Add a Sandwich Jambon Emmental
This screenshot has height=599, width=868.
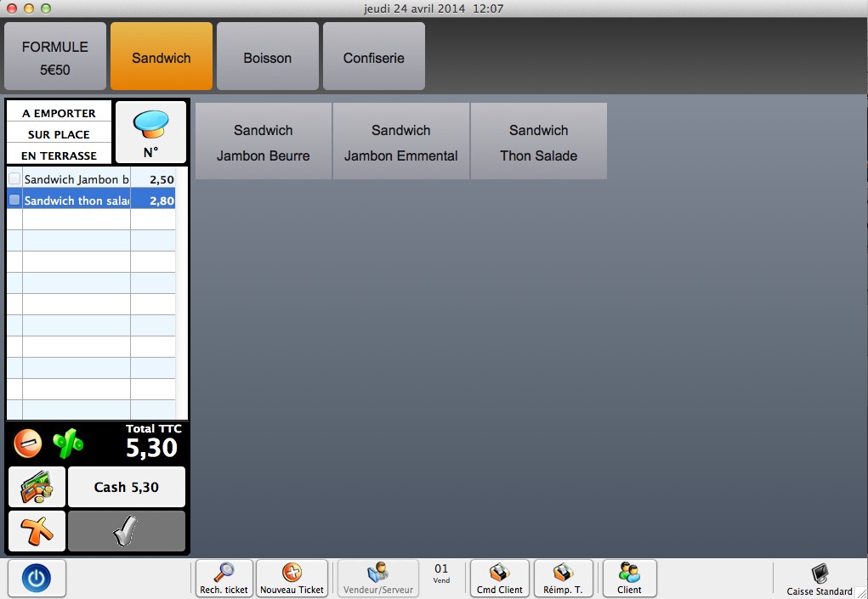pos(400,142)
